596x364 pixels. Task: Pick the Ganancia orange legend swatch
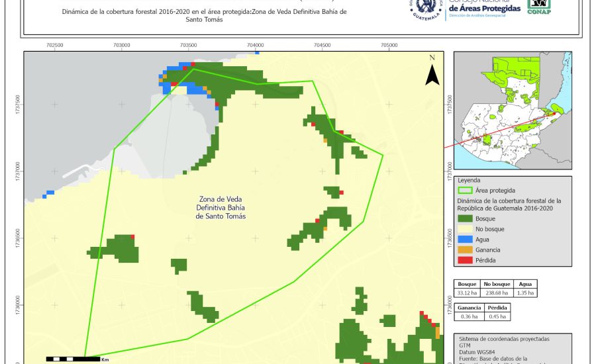[x=465, y=250]
